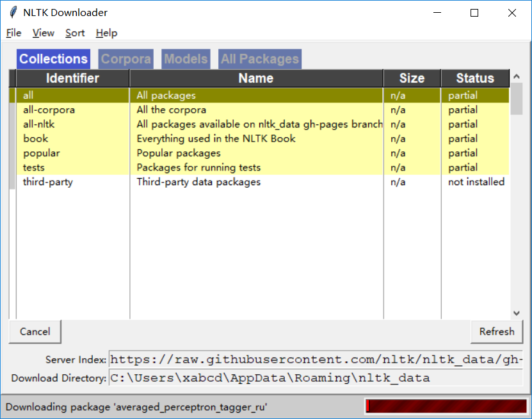Switch to the All Packages tab

260,59
